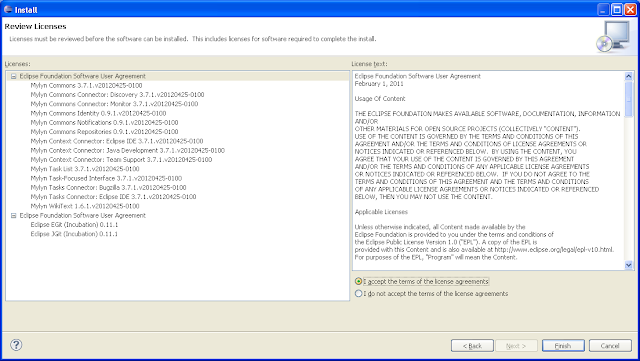Click the license text scrollbar up arrow
Screen dimensions: 640x361
[x=629, y=76]
